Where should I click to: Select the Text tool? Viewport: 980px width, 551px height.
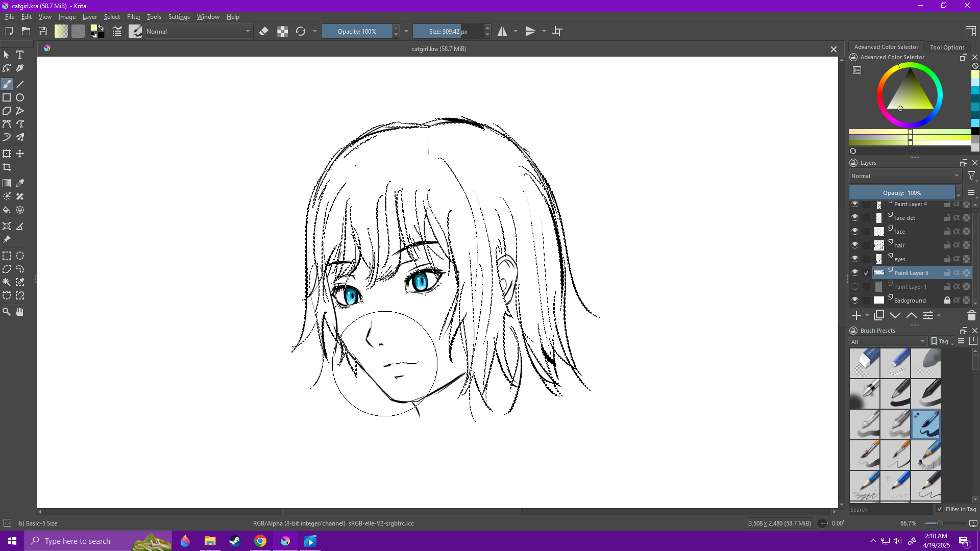coord(20,55)
